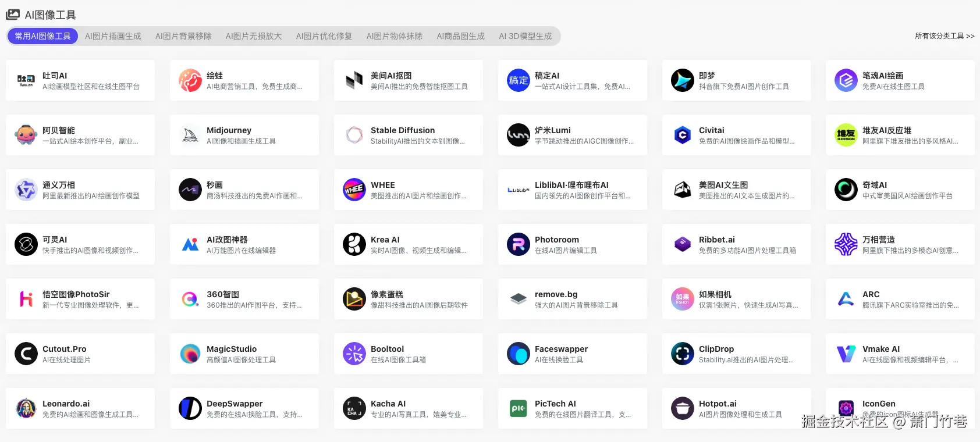
Task: Open the 美间AI抠图 icon
Action: tap(354, 80)
